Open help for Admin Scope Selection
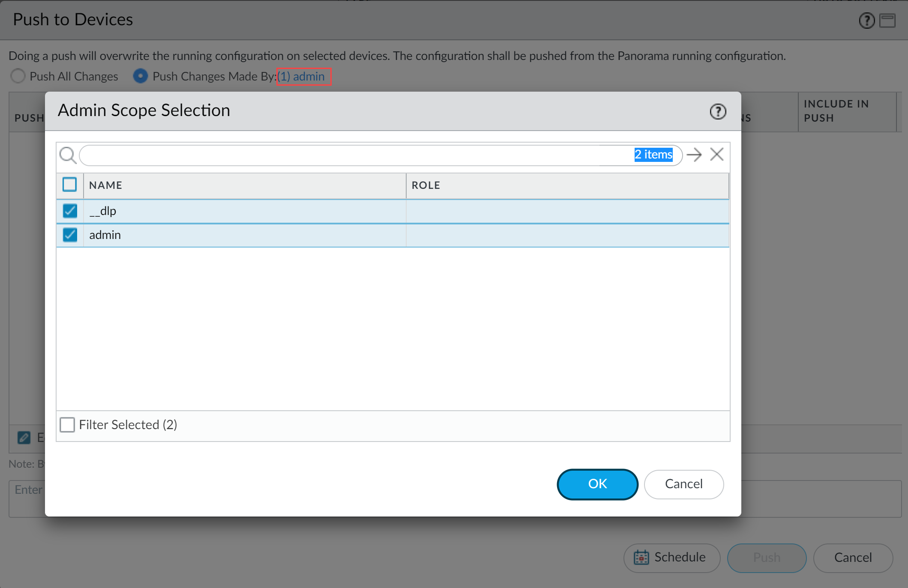908x588 pixels. (718, 112)
